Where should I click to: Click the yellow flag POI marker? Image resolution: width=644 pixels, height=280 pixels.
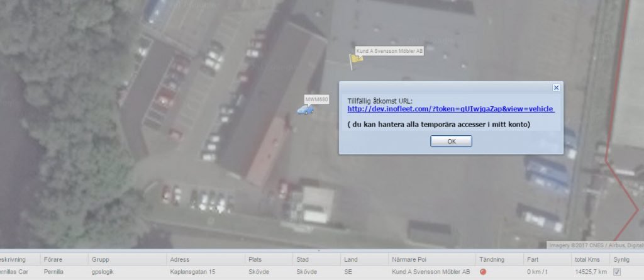pos(357,59)
